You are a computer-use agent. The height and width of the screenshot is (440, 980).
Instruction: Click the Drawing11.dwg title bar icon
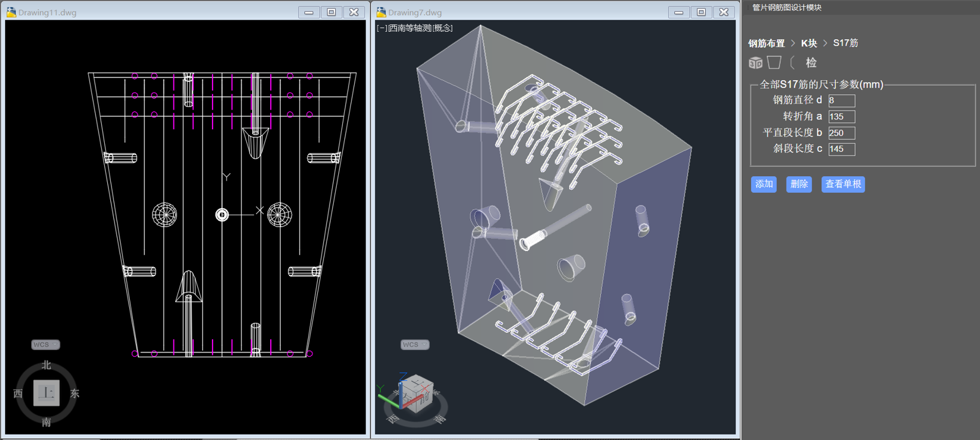click(11, 12)
